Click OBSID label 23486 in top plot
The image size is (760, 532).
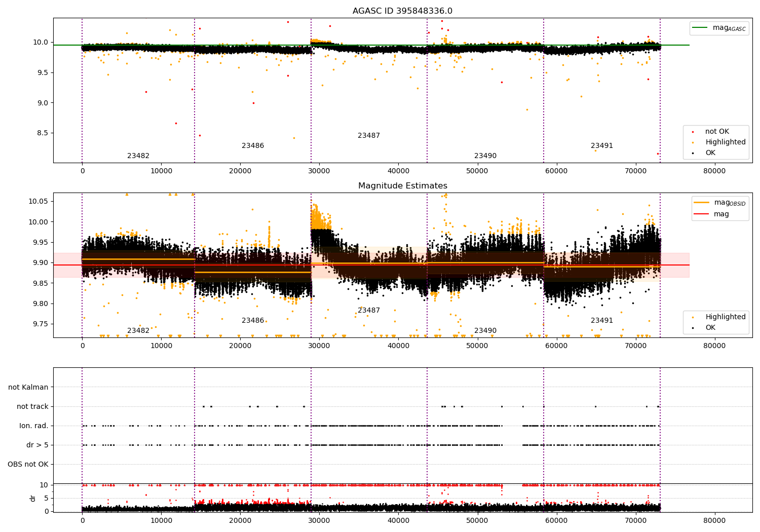(253, 146)
